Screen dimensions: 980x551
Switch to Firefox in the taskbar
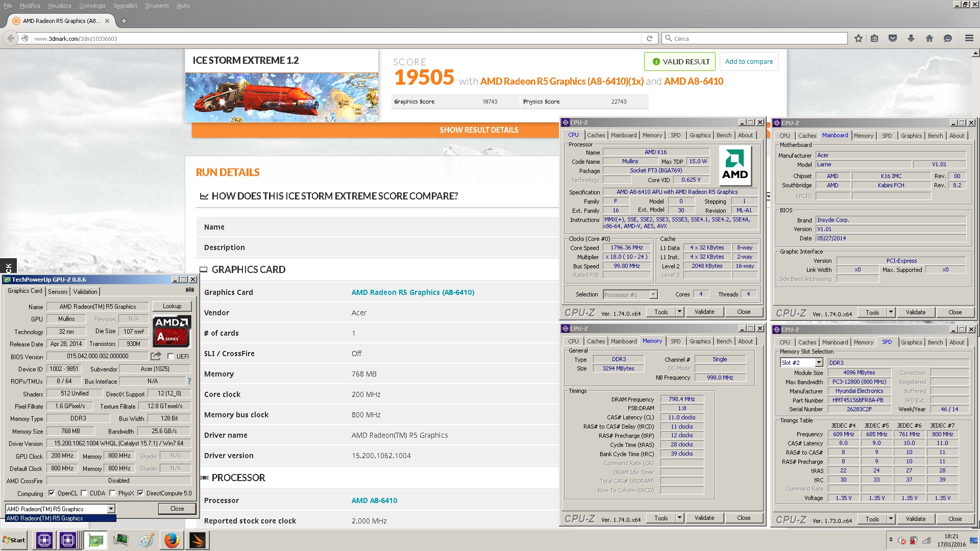tap(172, 540)
